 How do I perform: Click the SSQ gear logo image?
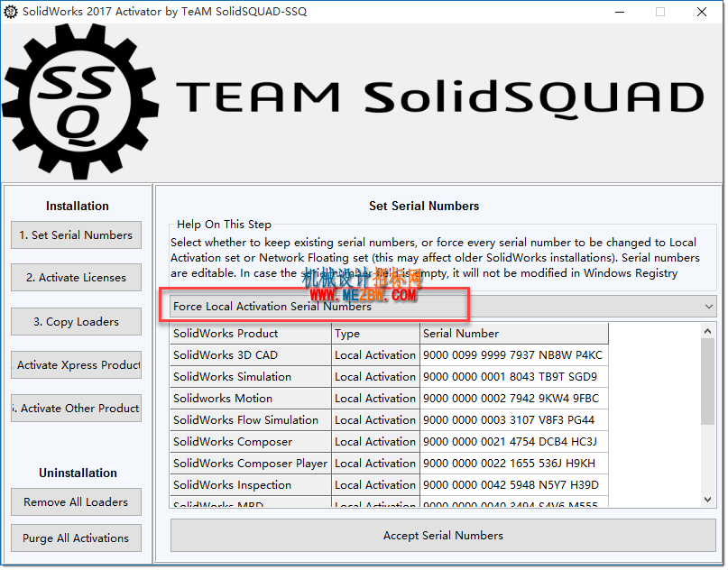click(x=80, y=102)
